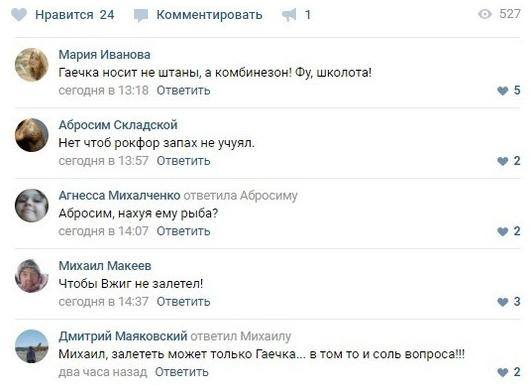This screenshot has width=532, height=385.
Task: Like Дмитрий Маяковский's comment heart
Action: (x=502, y=372)
